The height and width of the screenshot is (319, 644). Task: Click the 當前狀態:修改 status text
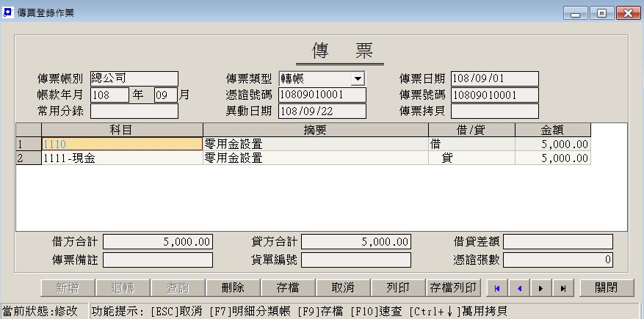pyautogui.click(x=40, y=311)
